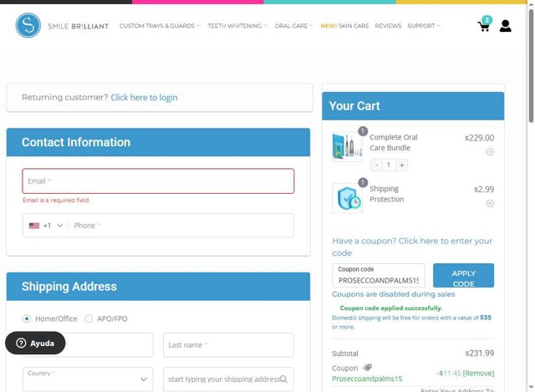Click US flag country code icon
Screen dimensions: 535x392
pyautogui.click(x=34, y=226)
